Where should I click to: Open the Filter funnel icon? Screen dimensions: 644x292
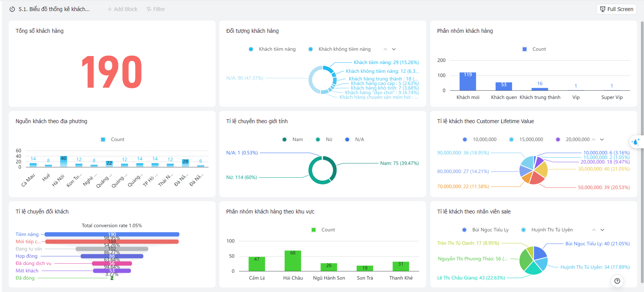149,9
